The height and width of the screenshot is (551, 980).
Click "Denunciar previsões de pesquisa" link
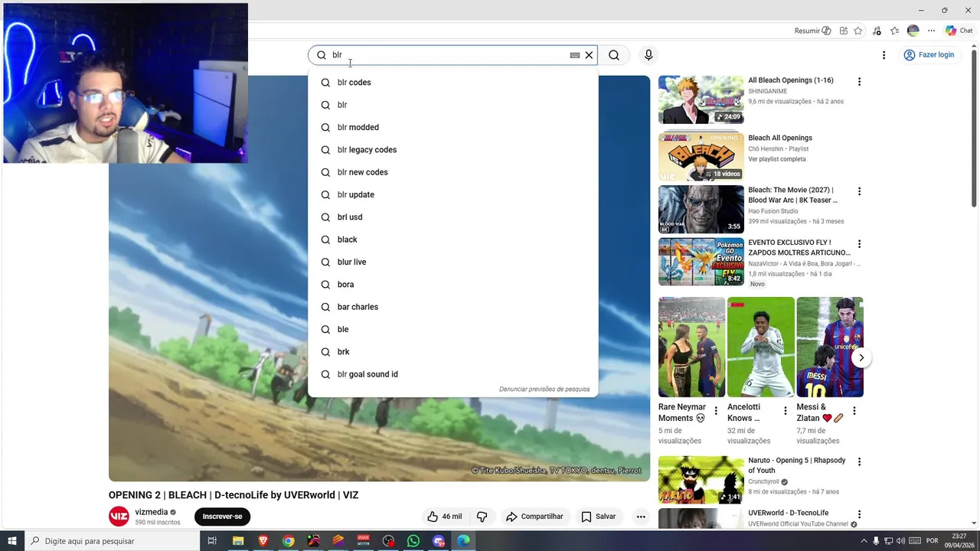544,389
